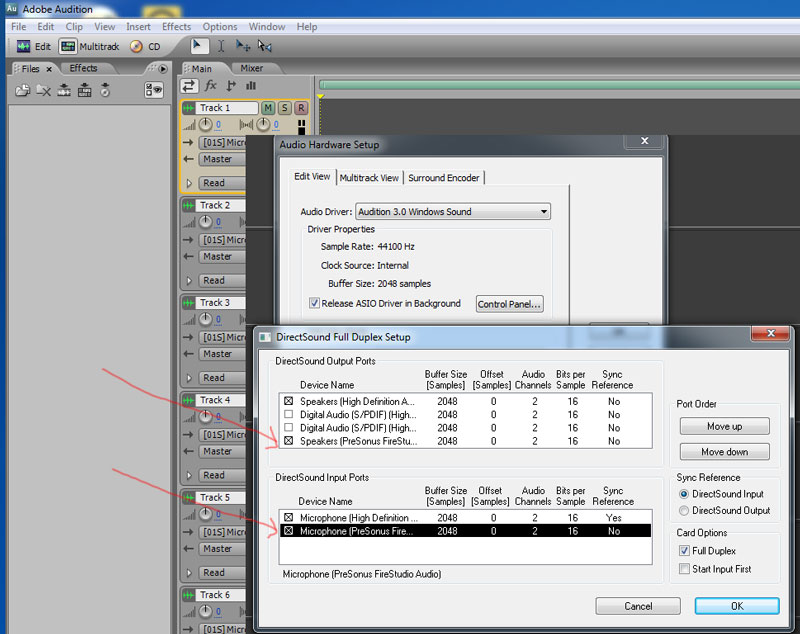Open Files panel show options icon
The image size is (800, 634).
(154, 90)
